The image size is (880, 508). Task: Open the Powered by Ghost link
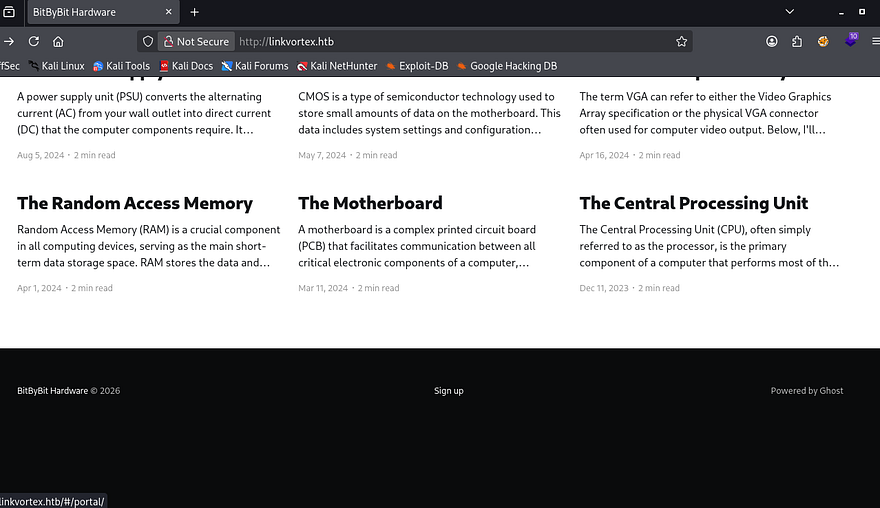[806, 391]
